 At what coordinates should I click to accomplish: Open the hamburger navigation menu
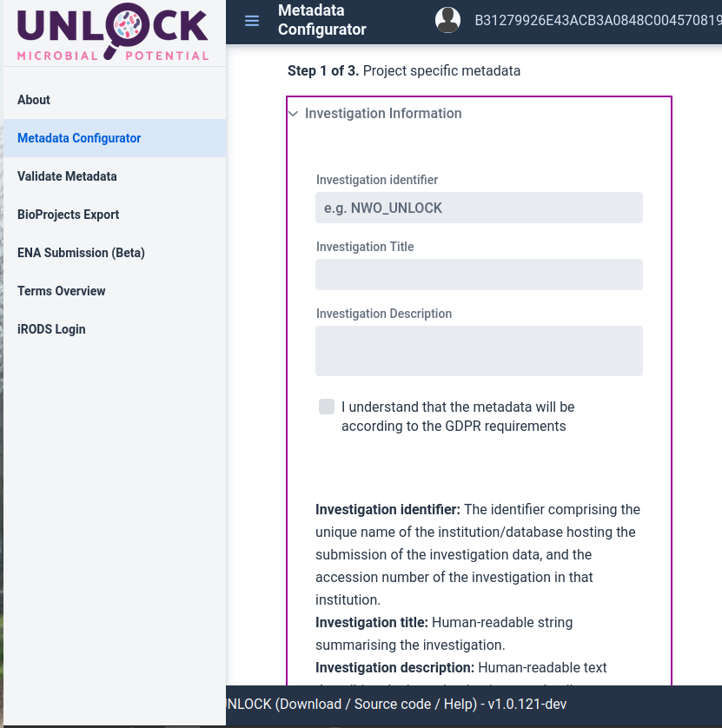252,21
